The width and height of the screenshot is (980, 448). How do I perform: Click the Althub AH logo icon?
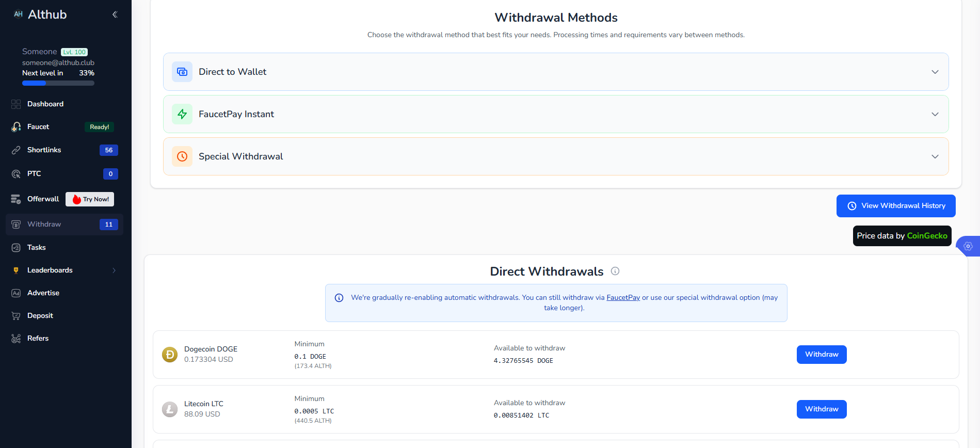pyautogui.click(x=18, y=14)
